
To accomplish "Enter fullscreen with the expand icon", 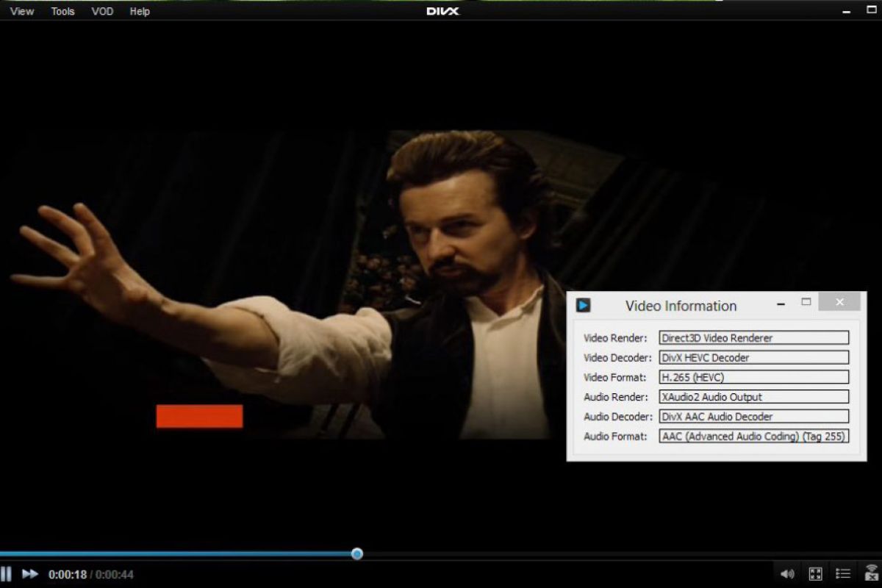I will coord(815,574).
